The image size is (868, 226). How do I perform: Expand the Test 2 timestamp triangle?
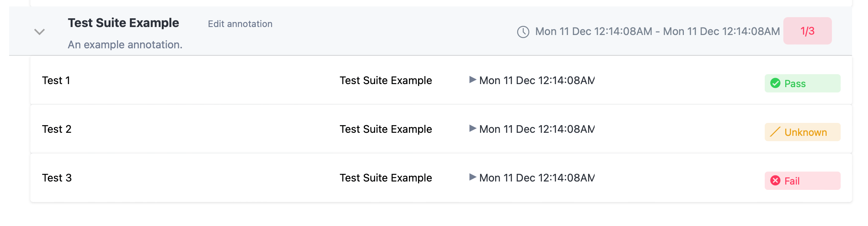click(472, 129)
